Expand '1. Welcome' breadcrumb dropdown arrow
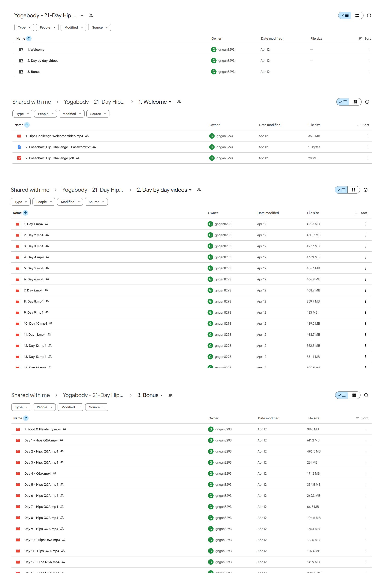Viewport: 387px width, 588px height. pyautogui.click(x=170, y=102)
